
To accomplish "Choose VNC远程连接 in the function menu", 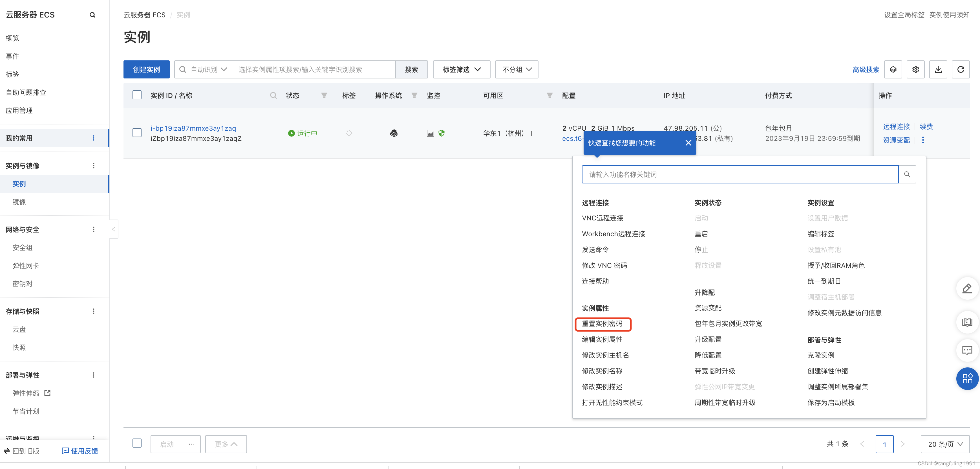I will point(602,218).
